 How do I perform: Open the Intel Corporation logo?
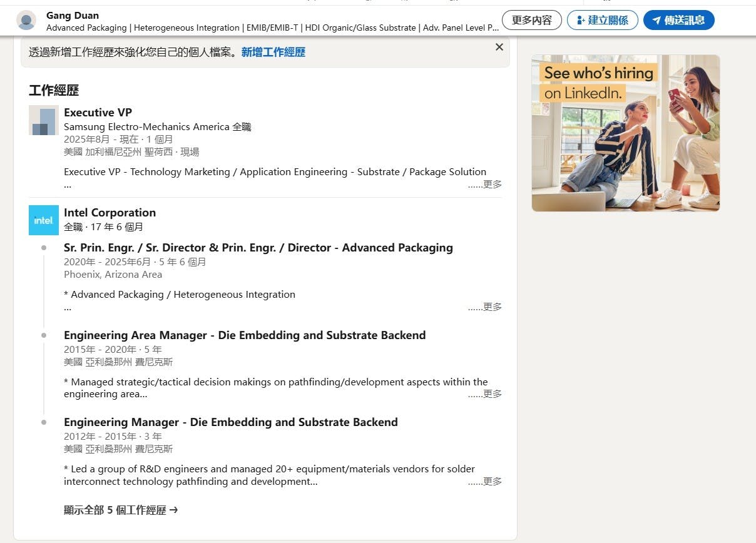[44, 220]
